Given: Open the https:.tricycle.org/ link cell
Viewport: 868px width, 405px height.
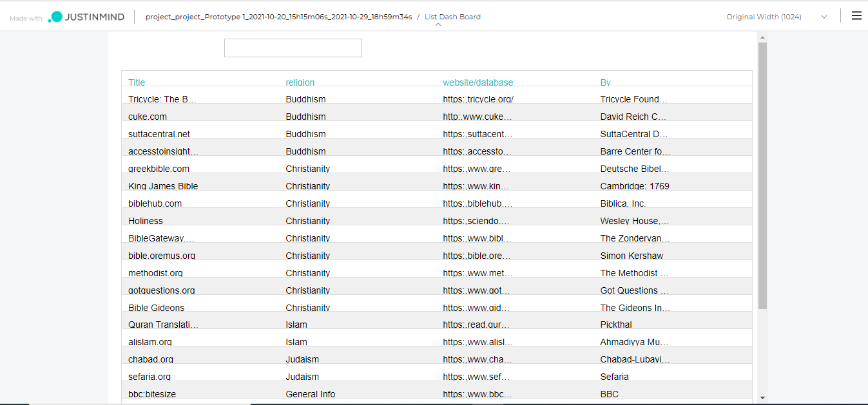Looking at the screenshot, I should coord(478,99).
